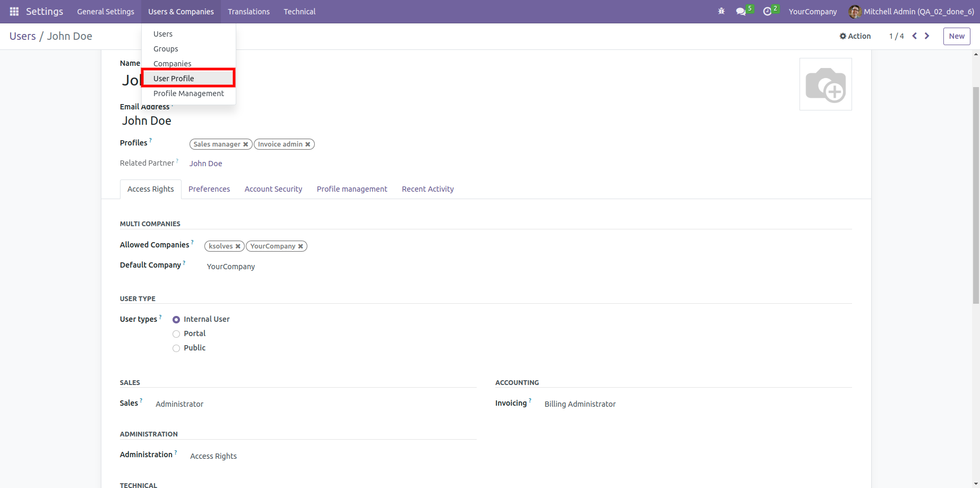This screenshot has width=980, height=488.
Task: Open the Sales access level dropdown
Action: pyautogui.click(x=179, y=404)
